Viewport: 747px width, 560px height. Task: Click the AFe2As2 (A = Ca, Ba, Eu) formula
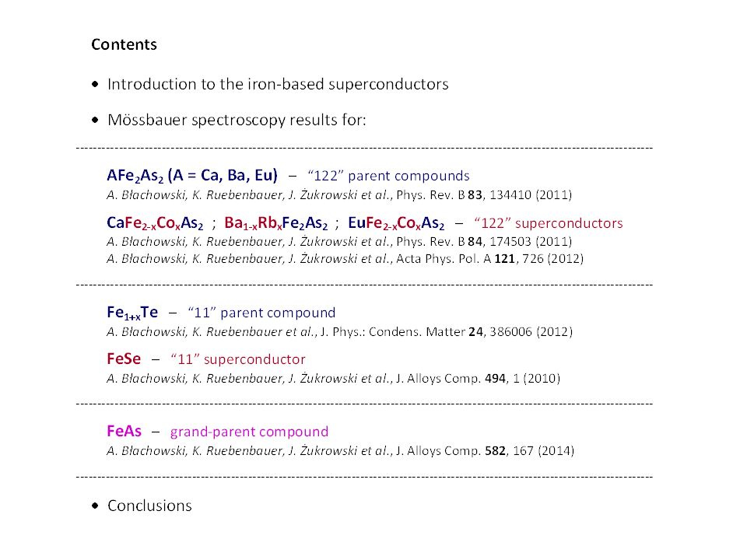[x=192, y=176]
